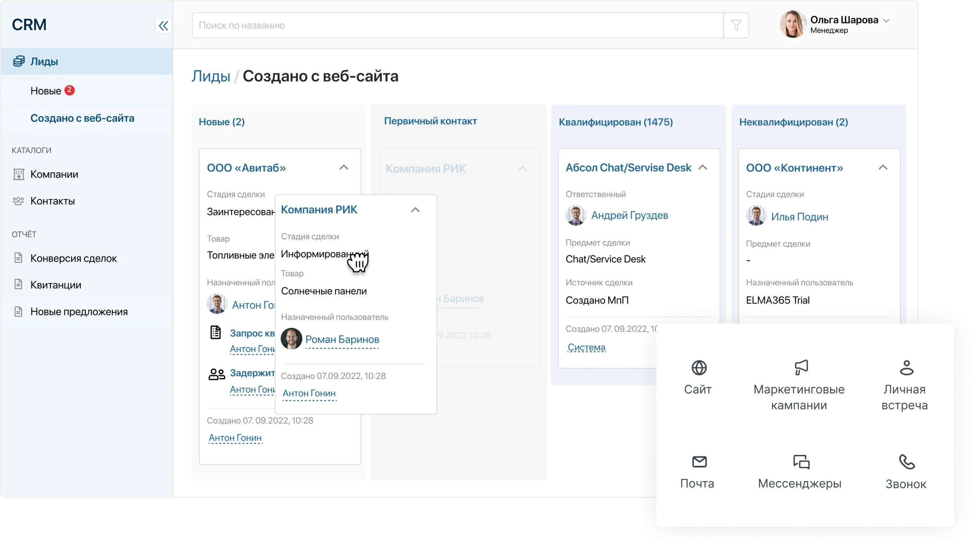Image resolution: width=980 pixels, height=553 pixels.
Task: Collapse the ООО «Авитаб» card
Action: coord(344,167)
